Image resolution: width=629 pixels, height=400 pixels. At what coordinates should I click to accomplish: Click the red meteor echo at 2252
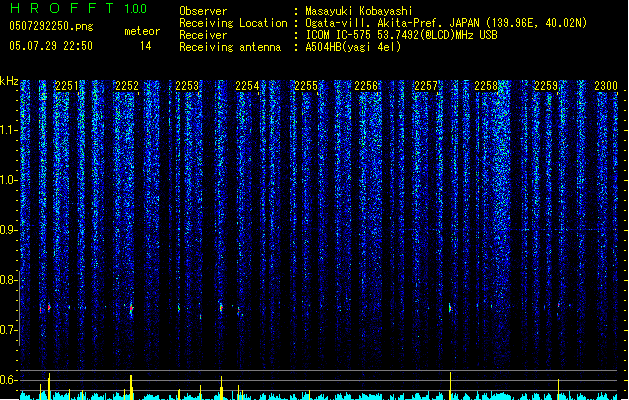pyautogui.click(x=131, y=309)
